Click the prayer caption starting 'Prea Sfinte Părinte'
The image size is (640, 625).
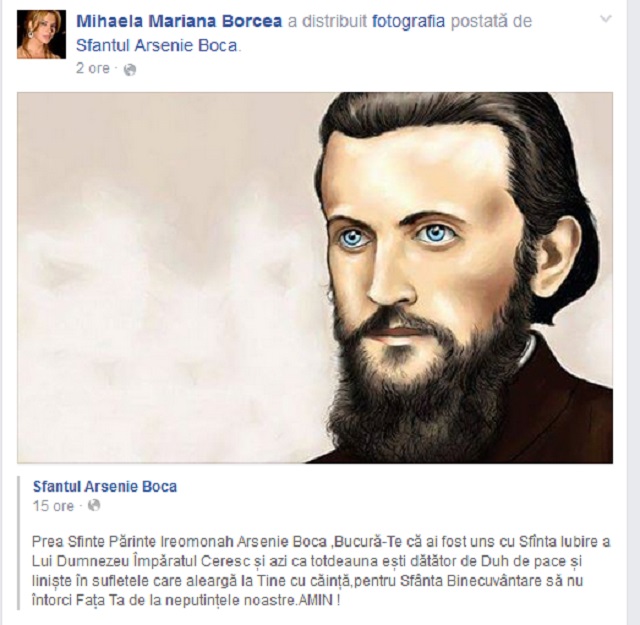point(321,571)
